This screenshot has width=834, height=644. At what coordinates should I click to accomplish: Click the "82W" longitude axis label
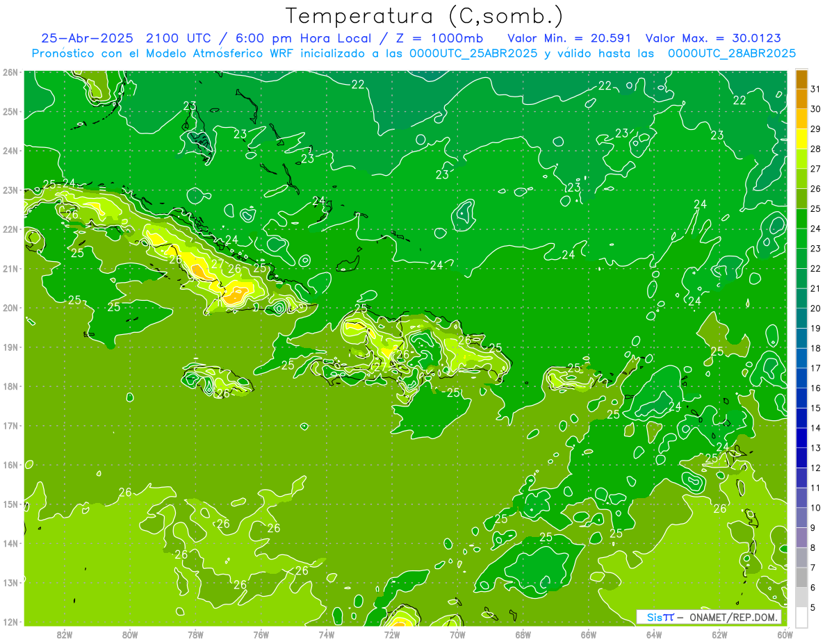click(x=65, y=634)
